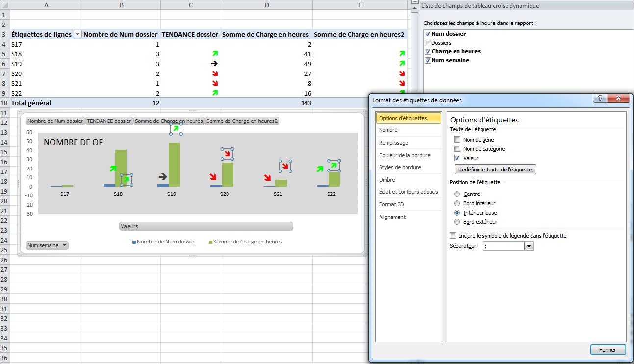Click the red down arrow in TENDANCE row S21
Viewport: 634px width, 364px height.
214,83
